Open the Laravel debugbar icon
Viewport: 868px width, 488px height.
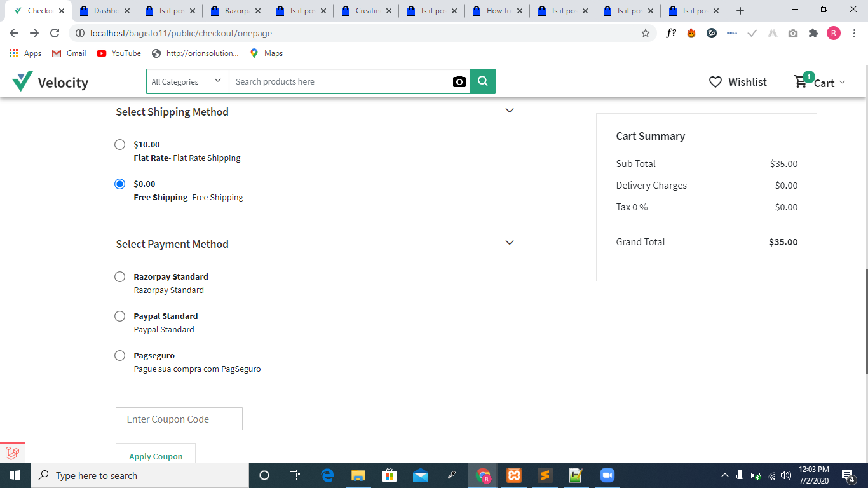12,453
